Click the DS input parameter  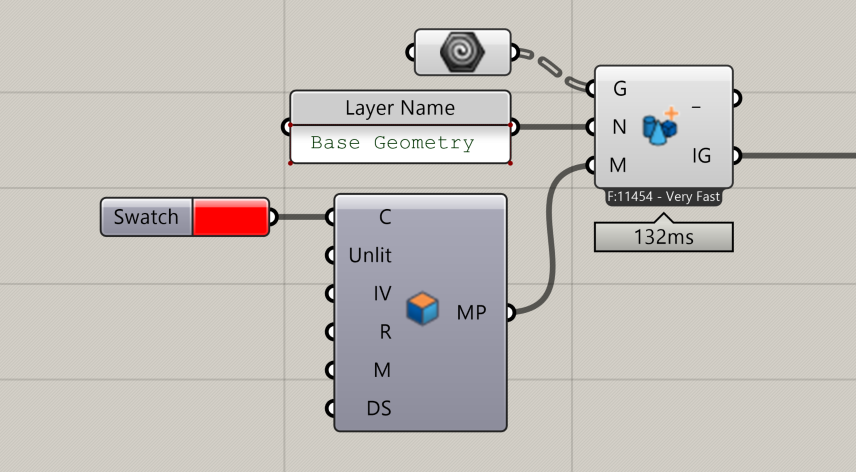click(379, 408)
